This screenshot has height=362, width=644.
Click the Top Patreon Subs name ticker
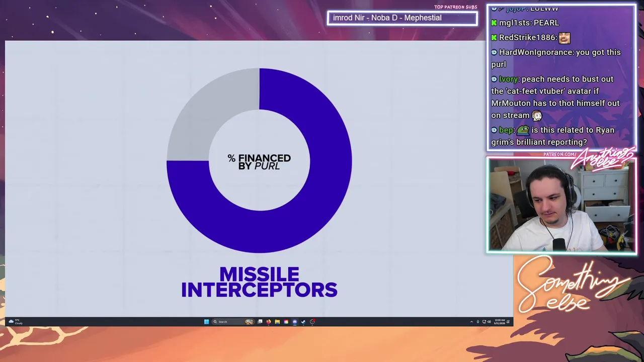402,18
